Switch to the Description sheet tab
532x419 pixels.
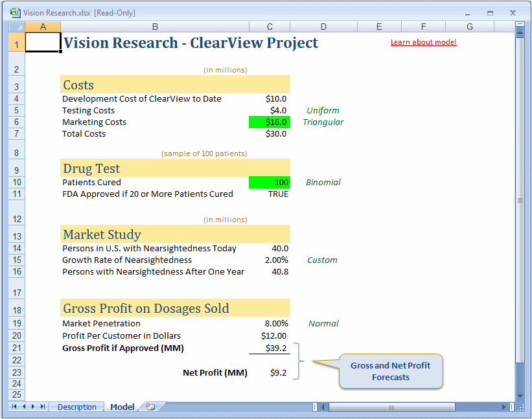[x=76, y=407]
